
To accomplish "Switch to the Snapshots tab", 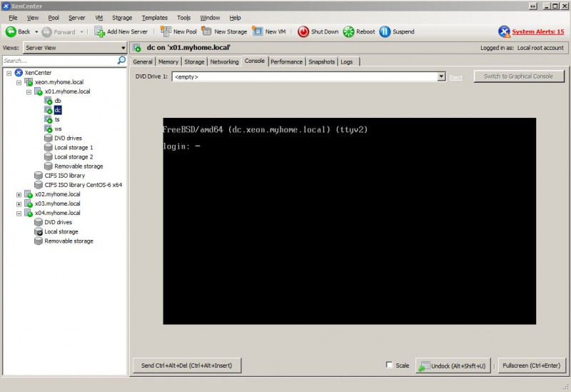I will (x=322, y=61).
